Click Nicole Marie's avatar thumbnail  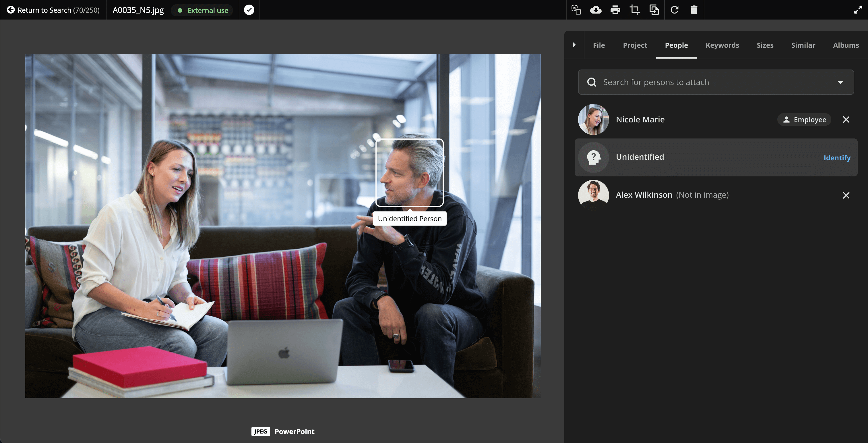pyautogui.click(x=593, y=119)
